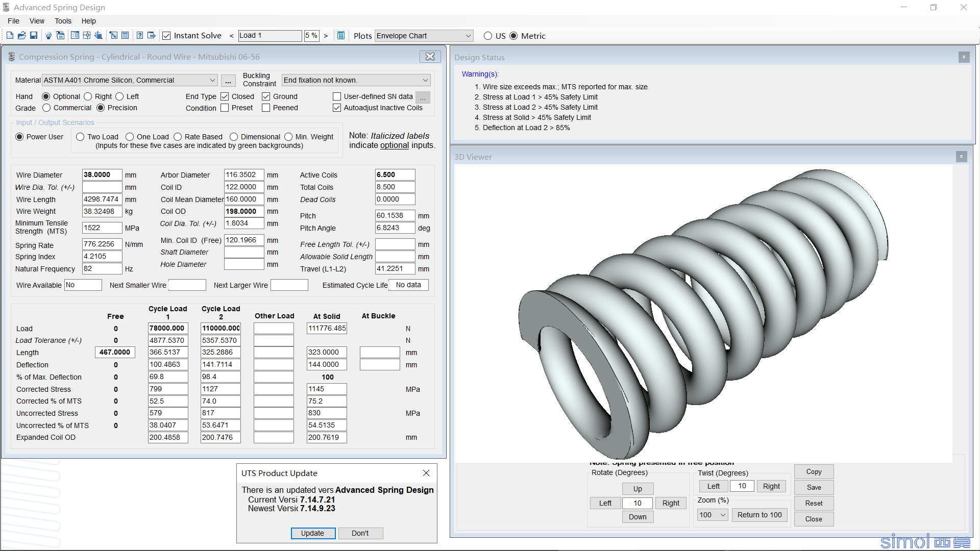Open the Buckling Constraint dropdown
980x551 pixels.
click(356, 80)
